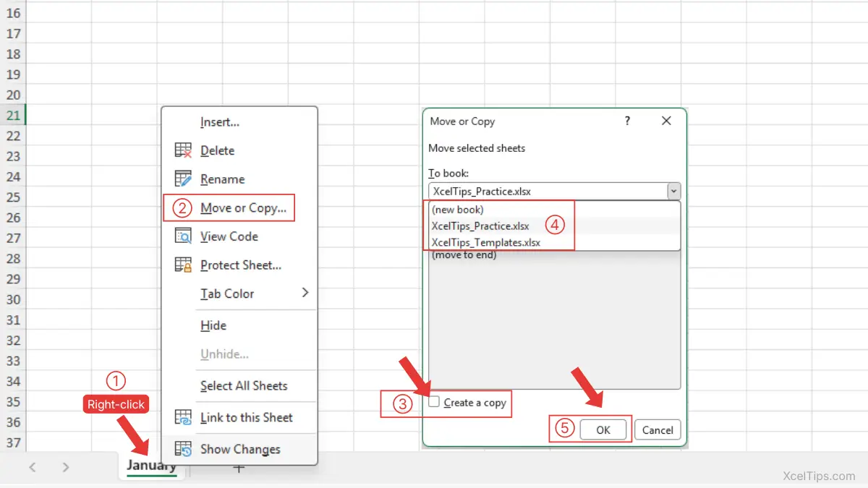Add a new sheet with plus icon
868x488 pixels.
239,468
